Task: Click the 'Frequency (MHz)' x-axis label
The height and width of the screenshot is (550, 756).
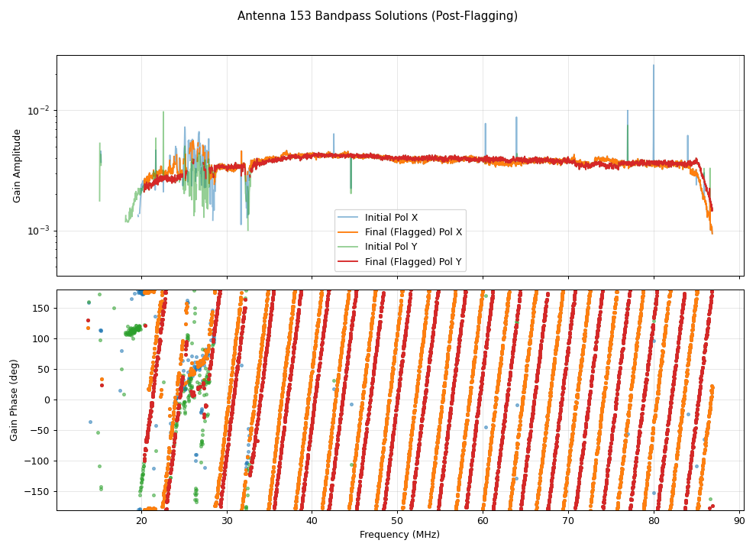Action: (399, 535)
